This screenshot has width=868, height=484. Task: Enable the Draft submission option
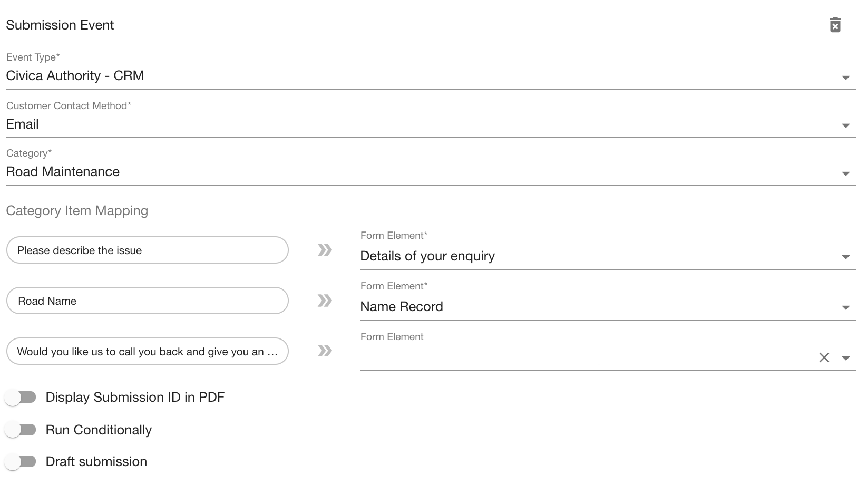pos(21,461)
